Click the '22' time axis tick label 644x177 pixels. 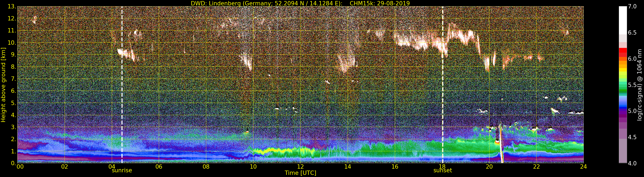pyautogui.click(x=536, y=167)
